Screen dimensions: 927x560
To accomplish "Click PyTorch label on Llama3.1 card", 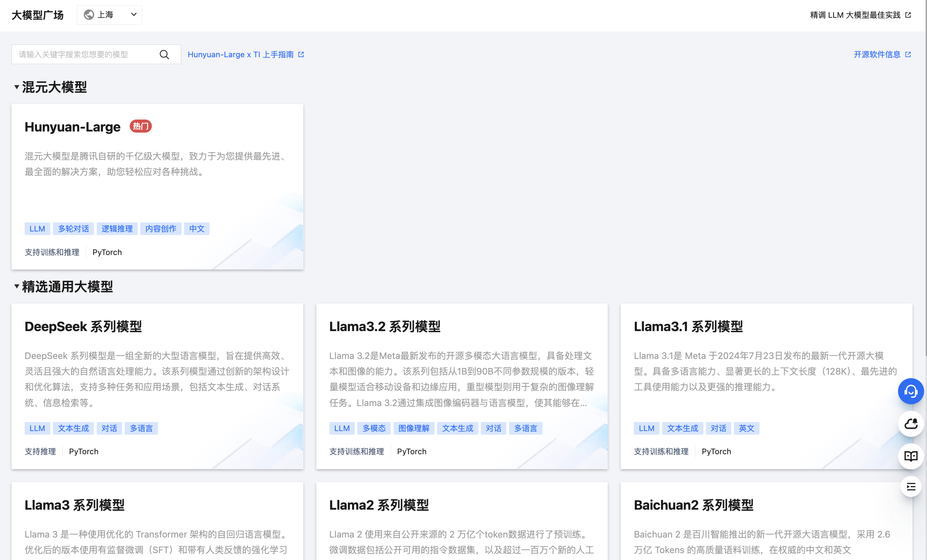I will click(716, 451).
